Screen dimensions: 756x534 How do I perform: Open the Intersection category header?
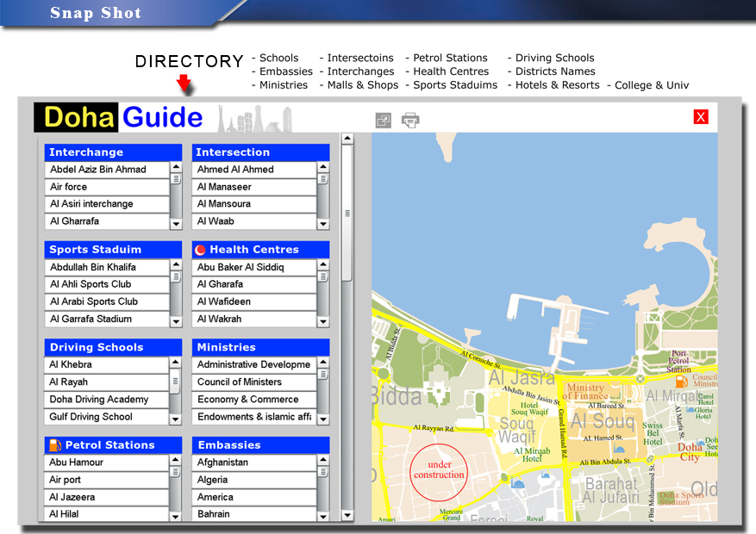tap(261, 152)
